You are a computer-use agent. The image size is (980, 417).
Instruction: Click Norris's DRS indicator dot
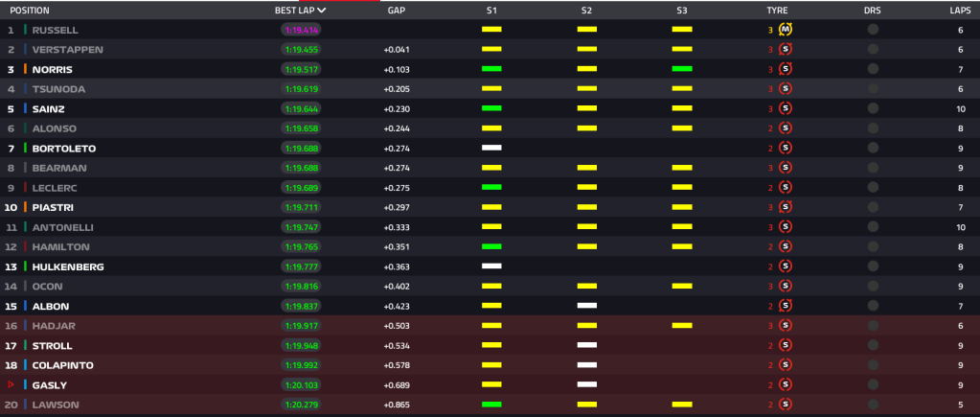tap(873, 69)
